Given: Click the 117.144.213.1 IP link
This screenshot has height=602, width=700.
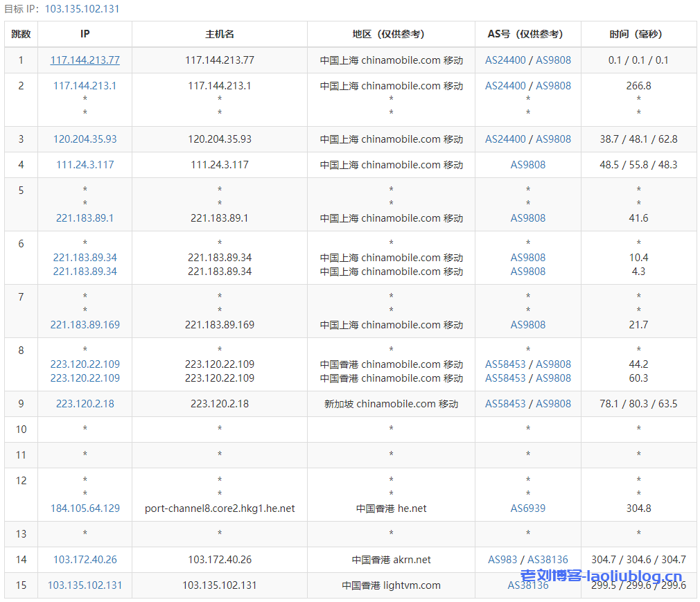Looking at the screenshot, I should point(85,86).
